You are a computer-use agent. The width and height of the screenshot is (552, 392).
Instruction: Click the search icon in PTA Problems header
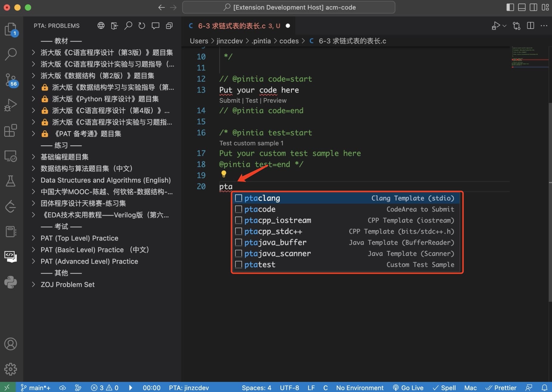pyautogui.click(x=128, y=26)
